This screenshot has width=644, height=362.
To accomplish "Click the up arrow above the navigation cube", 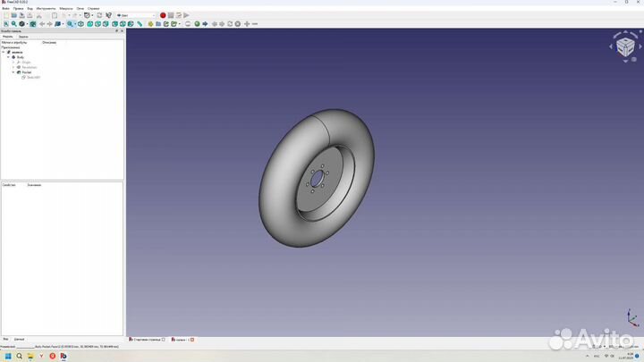I will (x=625, y=32).
